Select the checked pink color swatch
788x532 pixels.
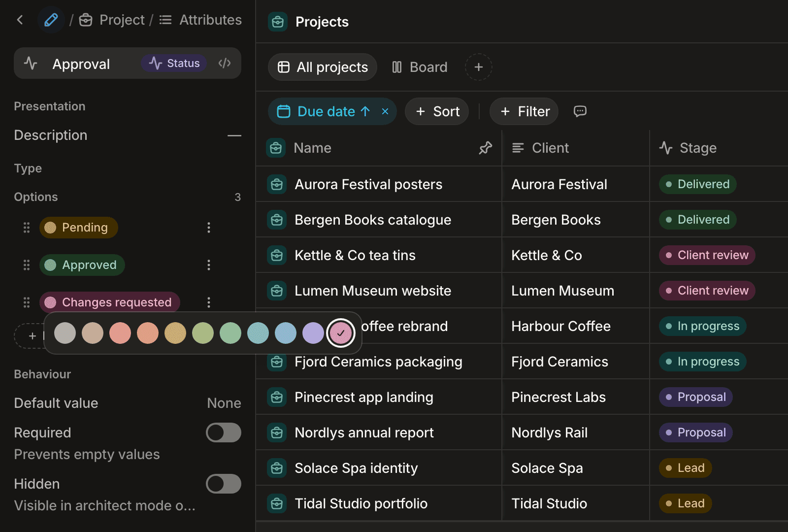tap(341, 333)
